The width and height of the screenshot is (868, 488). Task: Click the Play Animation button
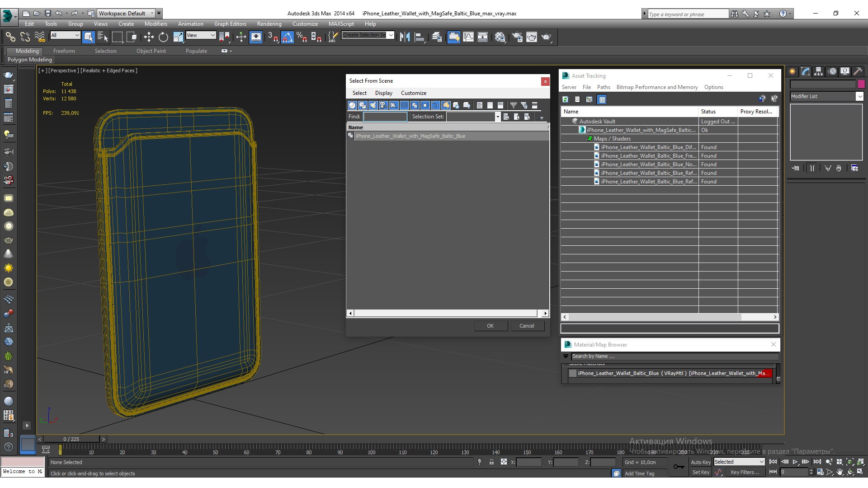point(795,462)
